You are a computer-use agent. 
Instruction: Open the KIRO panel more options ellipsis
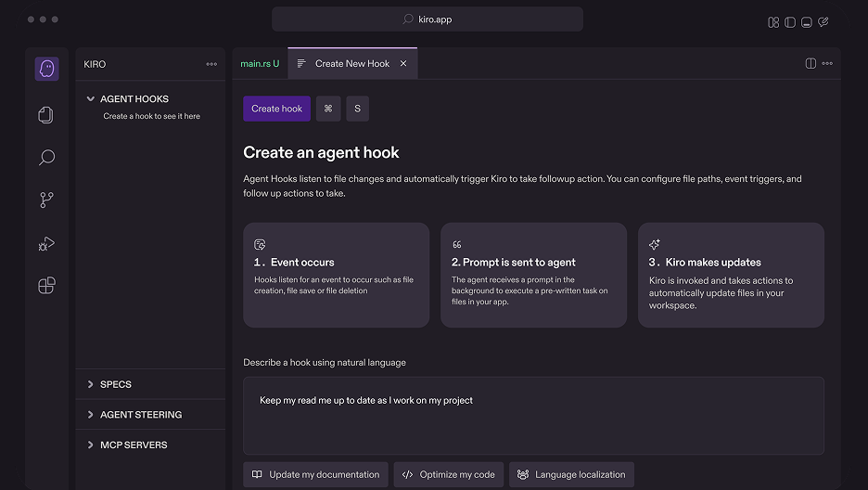click(211, 65)
